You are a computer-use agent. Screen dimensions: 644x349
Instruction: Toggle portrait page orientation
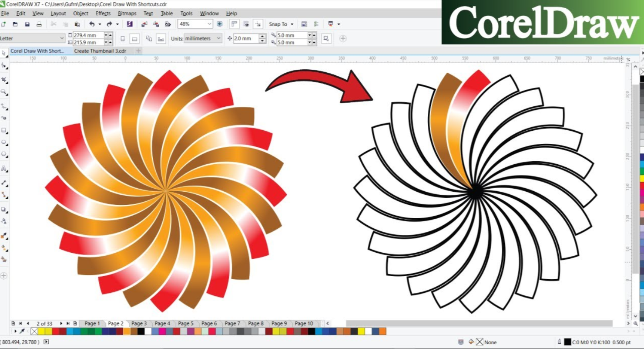[x=122, y=38]
